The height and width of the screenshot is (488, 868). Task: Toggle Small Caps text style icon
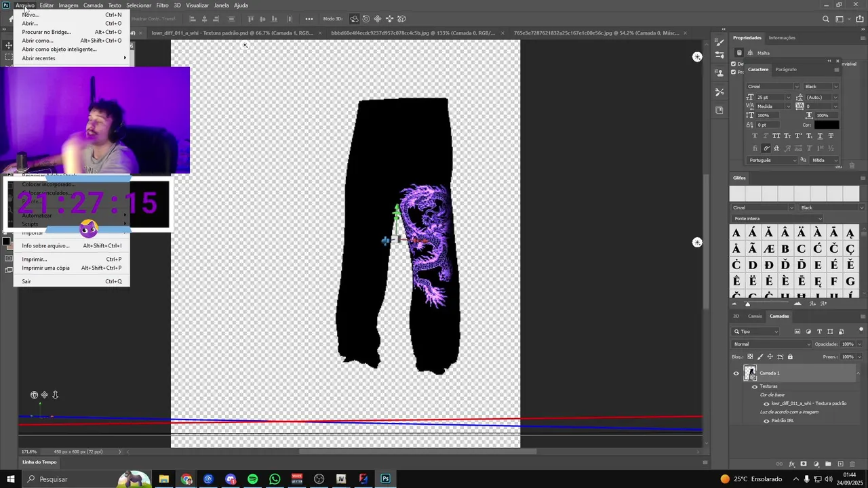tap(787, 136)
